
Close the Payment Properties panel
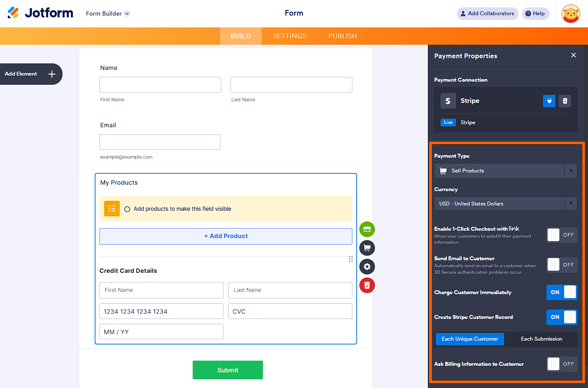(x=574, y=55)
